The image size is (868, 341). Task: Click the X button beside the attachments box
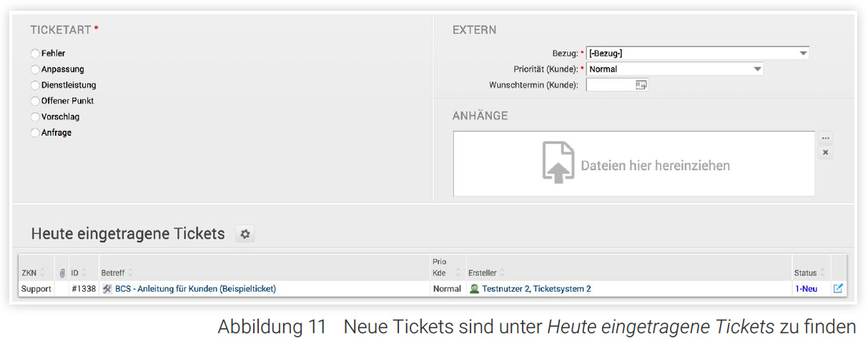[x=825, y=152]
